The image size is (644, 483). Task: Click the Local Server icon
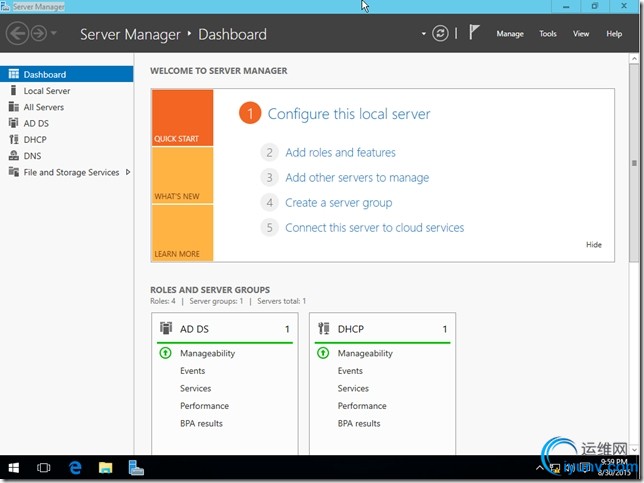coord(14,90)
